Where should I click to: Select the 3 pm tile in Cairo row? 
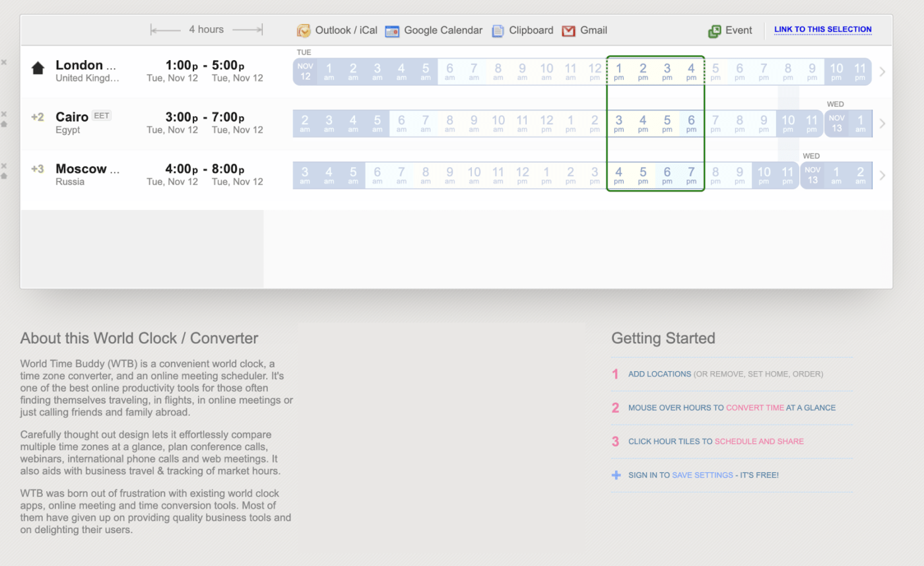[619, 124]
